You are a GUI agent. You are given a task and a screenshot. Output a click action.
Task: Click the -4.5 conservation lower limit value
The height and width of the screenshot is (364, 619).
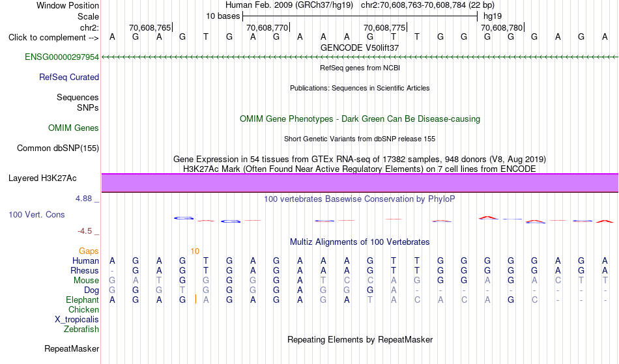(85, 231)
